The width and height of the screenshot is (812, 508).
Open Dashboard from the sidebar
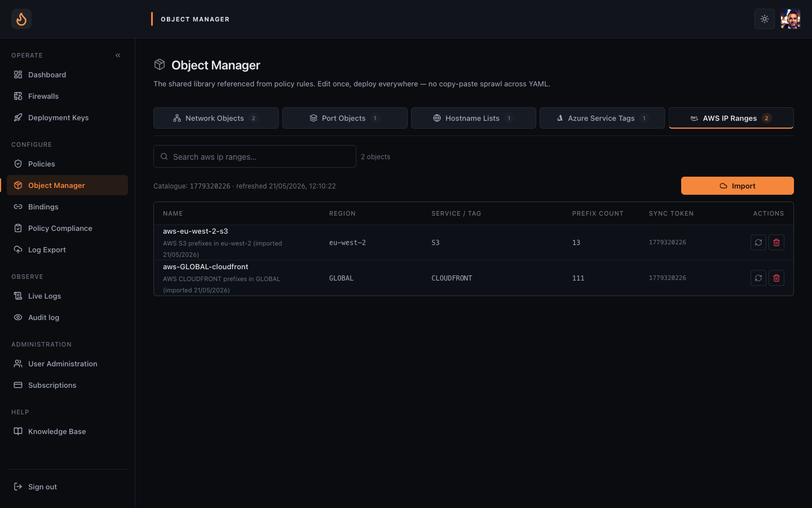click(x=67, y=75)
